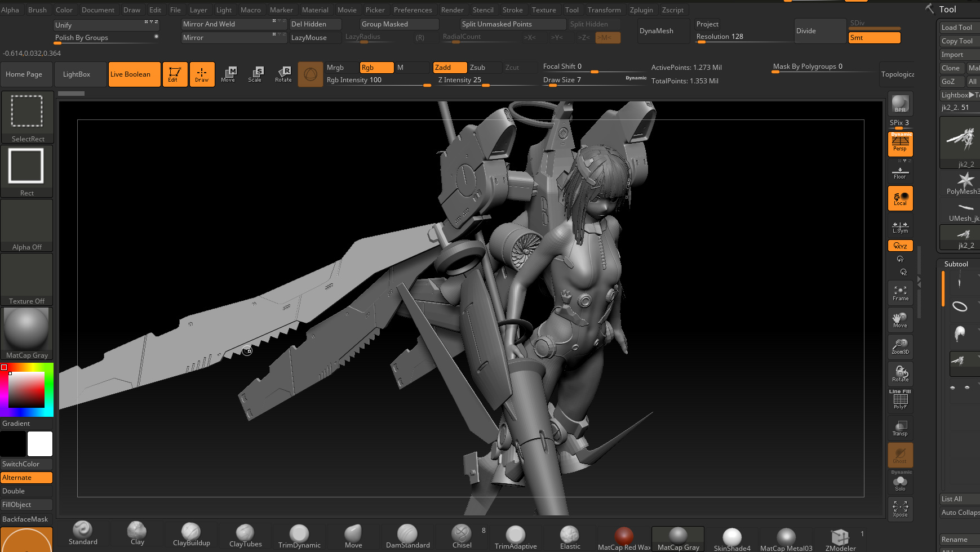Toggle Solo mode
The width and height of the screenshot is (980, 552).
[x=900, y=482]
